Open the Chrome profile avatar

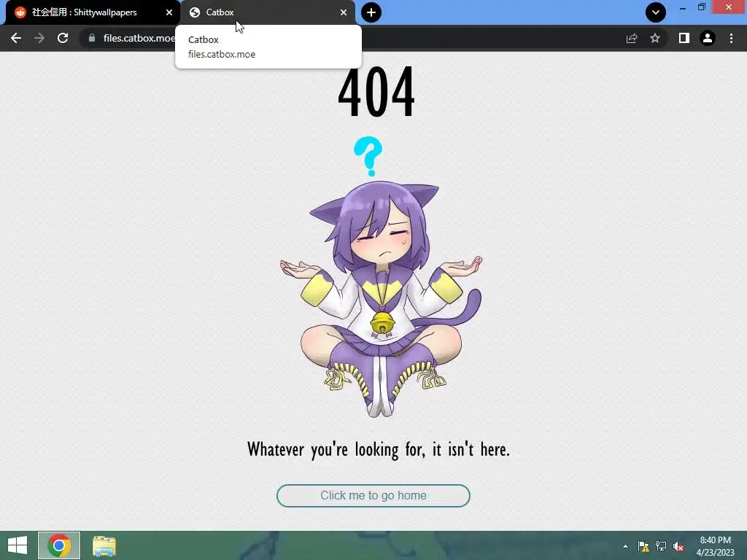click(x=708, y=38)
